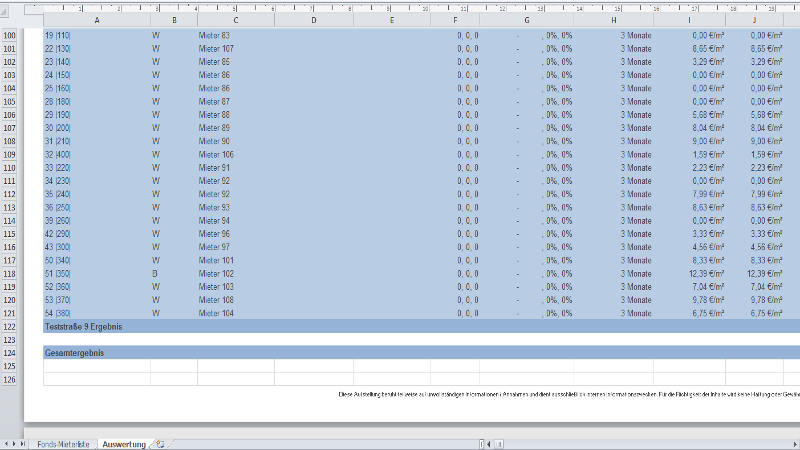
Task: Click the cell '19 |110|'
Action: (58, 35)
